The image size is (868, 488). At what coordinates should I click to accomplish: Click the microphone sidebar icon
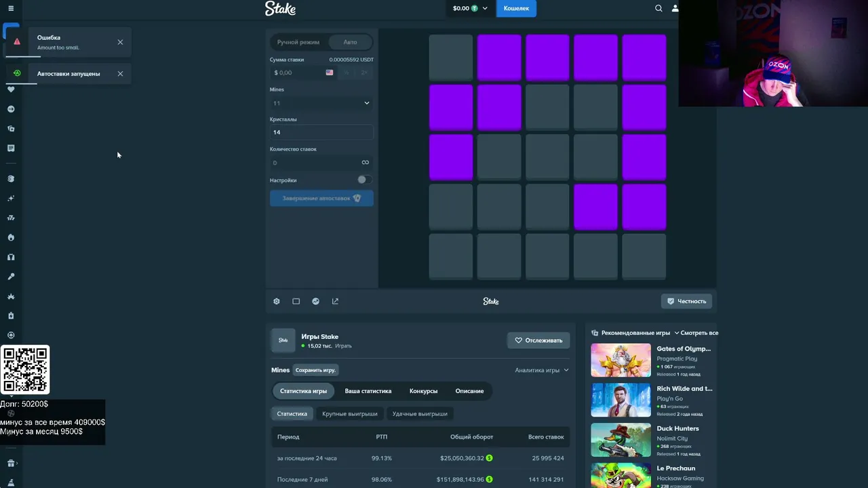(x=11, y=277)
